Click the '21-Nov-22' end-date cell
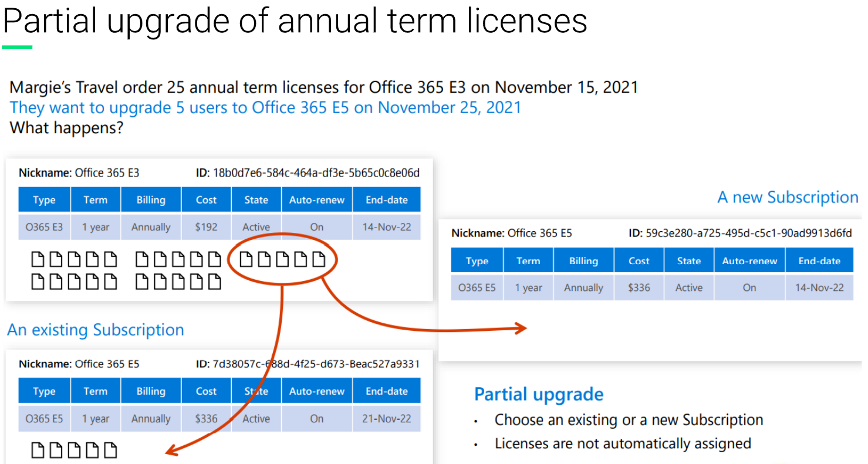Screen dimensions: 868x464 [387, 419]
